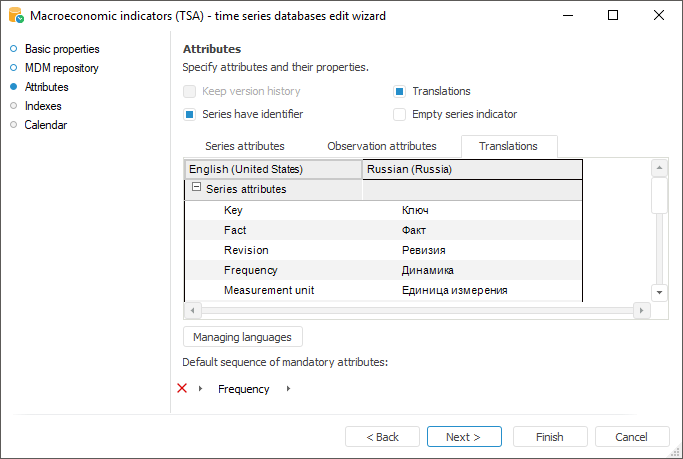
Task: Click the vertical scrollbar down arrow
Action: pyautogui.click(x=659, y=291)
